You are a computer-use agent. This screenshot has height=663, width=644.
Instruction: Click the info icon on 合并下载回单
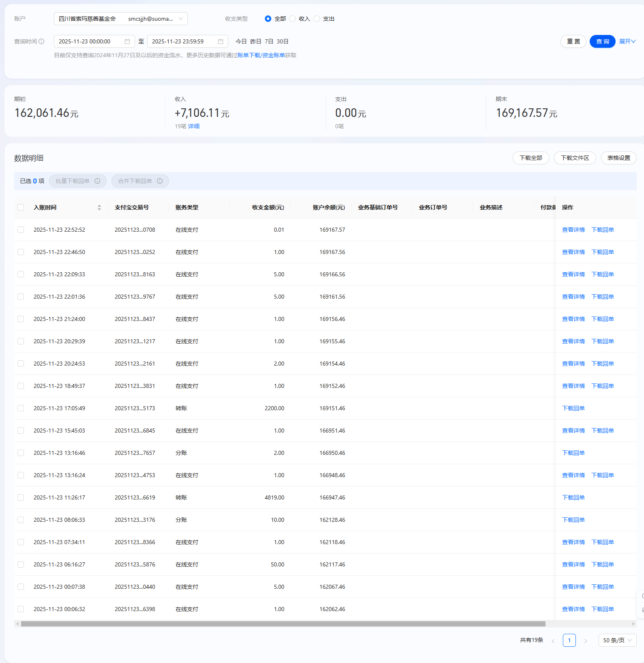(x=160, y=181)
